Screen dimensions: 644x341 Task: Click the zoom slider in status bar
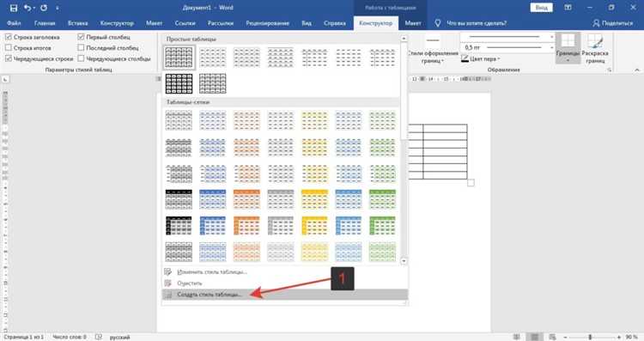tap(590, 337)
